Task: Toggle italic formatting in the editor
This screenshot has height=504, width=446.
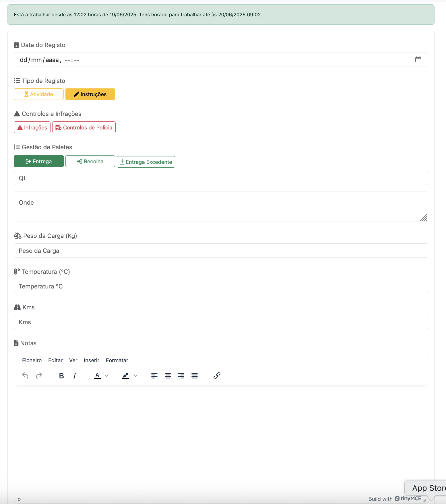Action: tap(75, 375)
